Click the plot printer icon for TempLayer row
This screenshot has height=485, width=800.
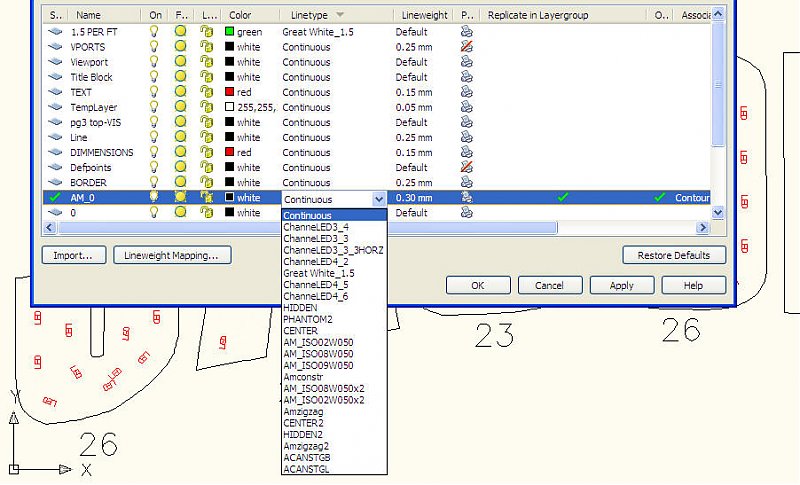click(466, 107)
